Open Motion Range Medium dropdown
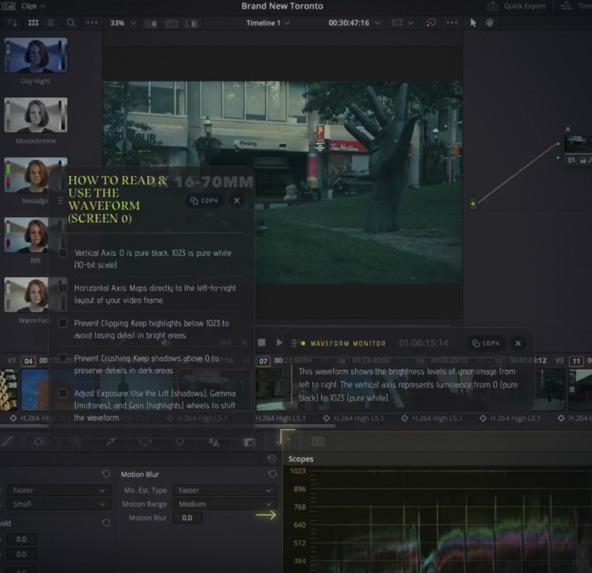 tap(225, 504)
